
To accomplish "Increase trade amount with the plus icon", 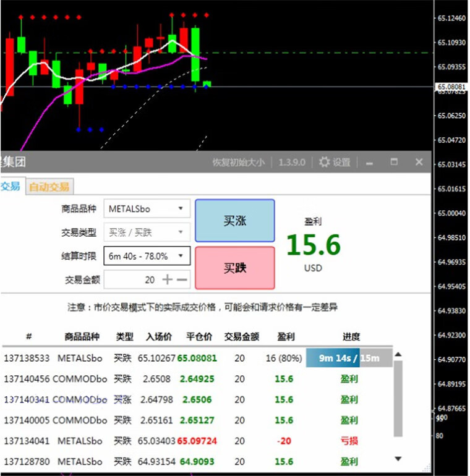I will point(168,279).
